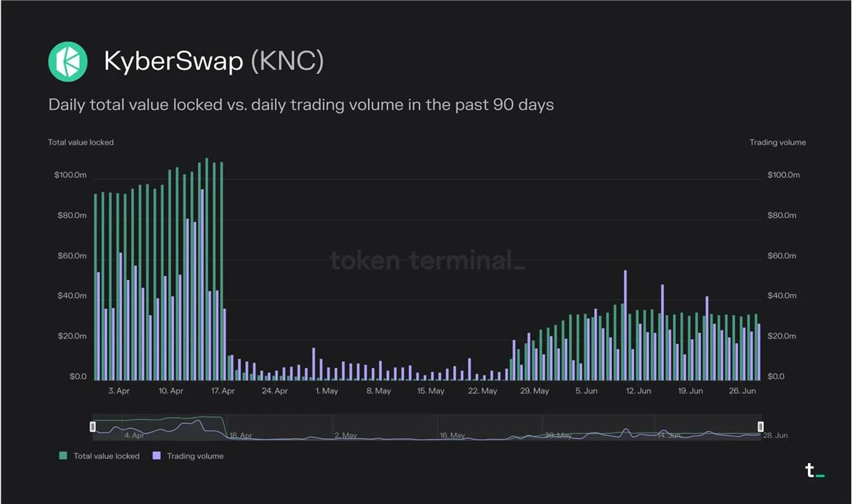Click the left axis title Total value locked

(x=81, y=143)
